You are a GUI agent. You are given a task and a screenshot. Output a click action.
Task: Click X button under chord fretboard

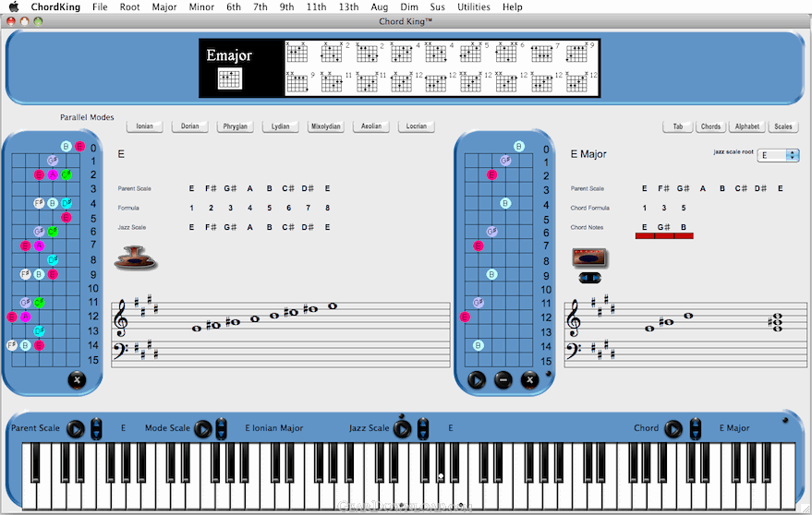click(529, 380)
